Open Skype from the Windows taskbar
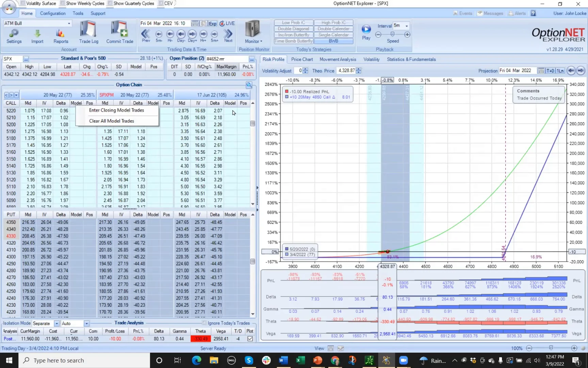 (x=249, y=360)
